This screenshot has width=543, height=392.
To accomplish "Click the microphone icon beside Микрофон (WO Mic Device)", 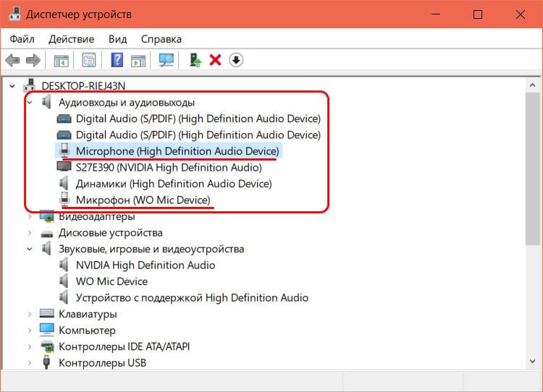I will [x=64, y=200].
